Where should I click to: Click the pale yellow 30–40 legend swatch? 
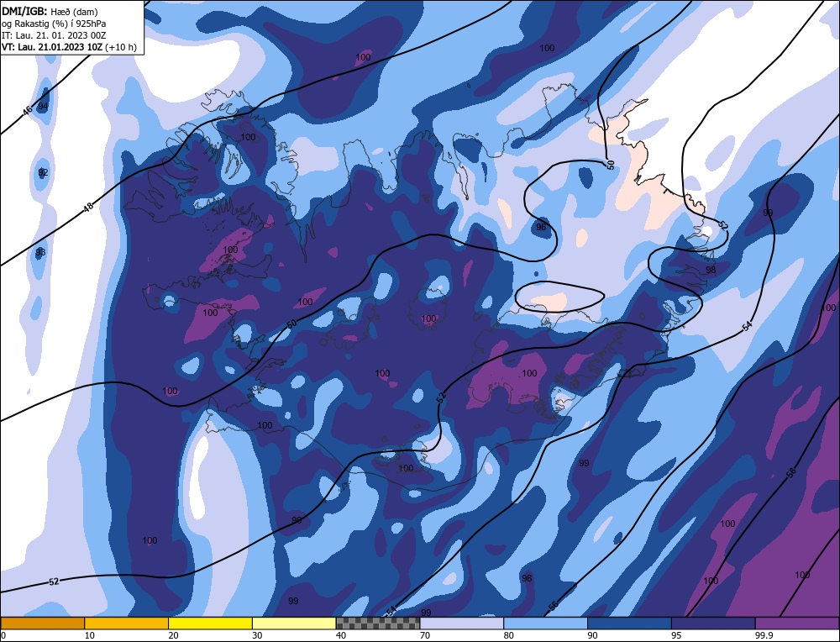pos(294,623)
